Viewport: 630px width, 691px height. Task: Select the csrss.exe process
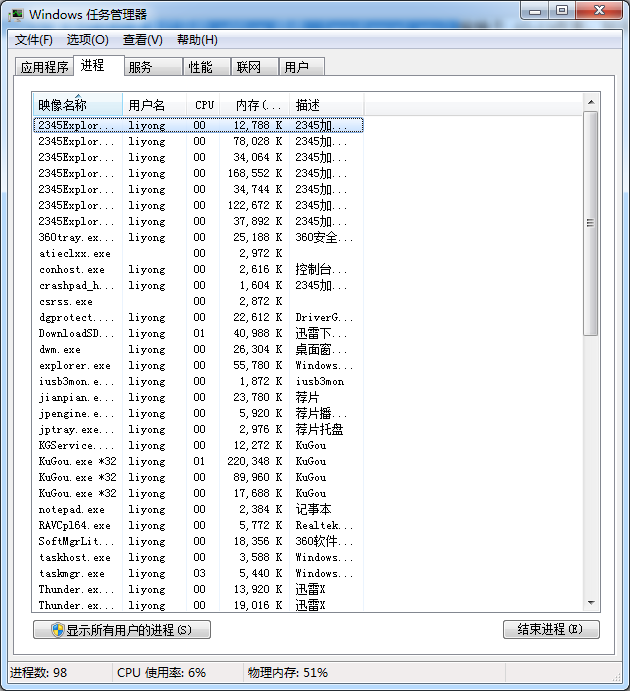tap(198, 301)
